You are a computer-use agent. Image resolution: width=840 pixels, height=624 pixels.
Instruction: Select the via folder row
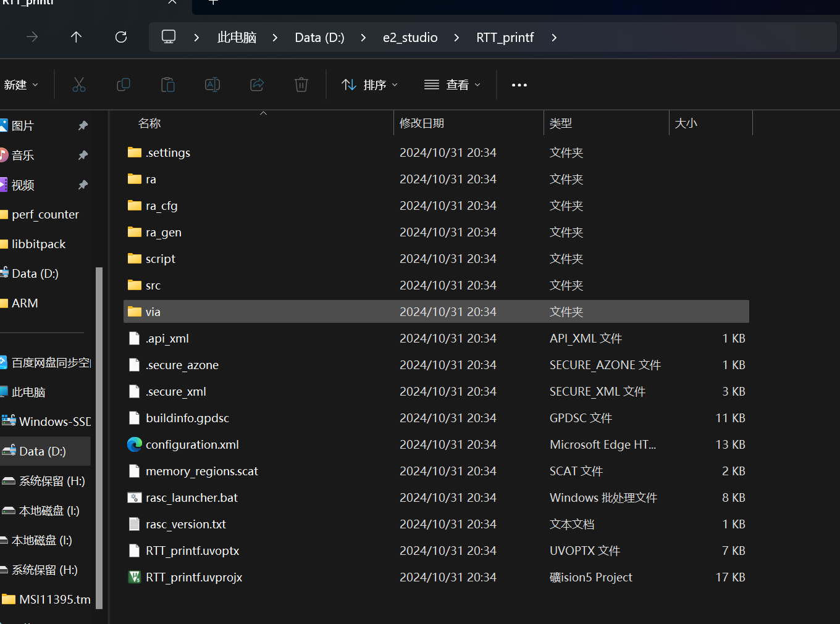[436, 312]
